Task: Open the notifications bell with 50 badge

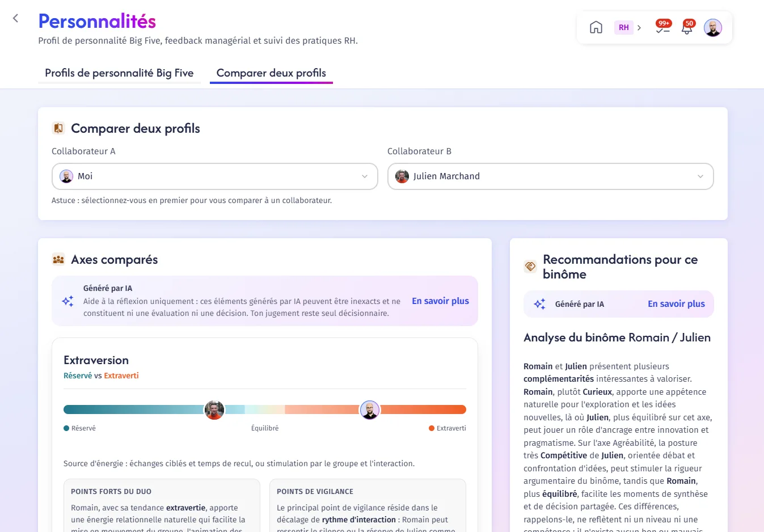Action: pyautogui.click(x=687, y=27)
